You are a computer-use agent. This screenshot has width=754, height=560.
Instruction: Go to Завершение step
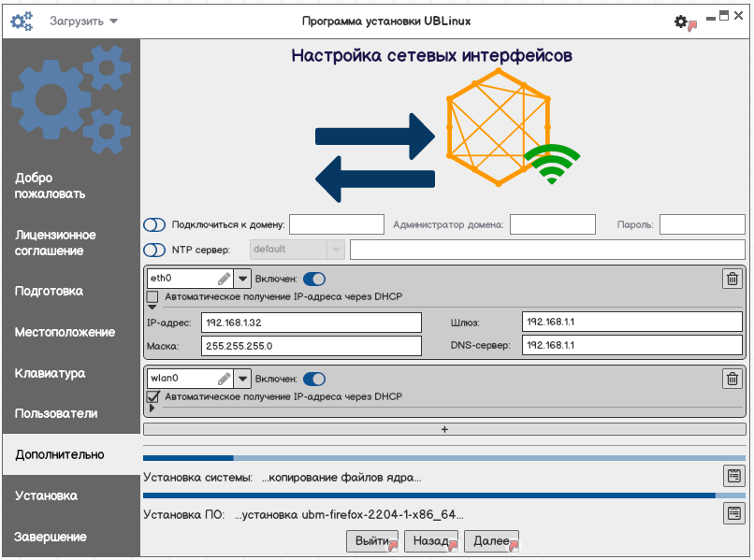click(51, 537)
